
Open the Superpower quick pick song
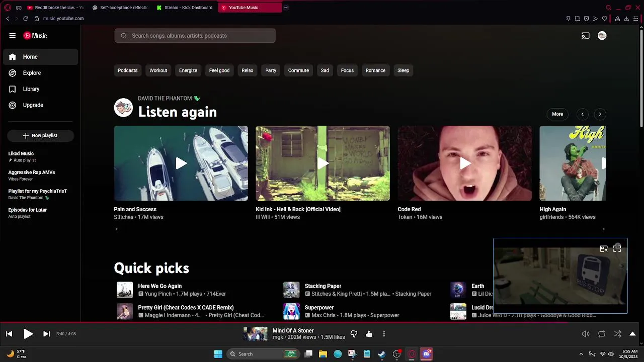click(x=319, y=307)
